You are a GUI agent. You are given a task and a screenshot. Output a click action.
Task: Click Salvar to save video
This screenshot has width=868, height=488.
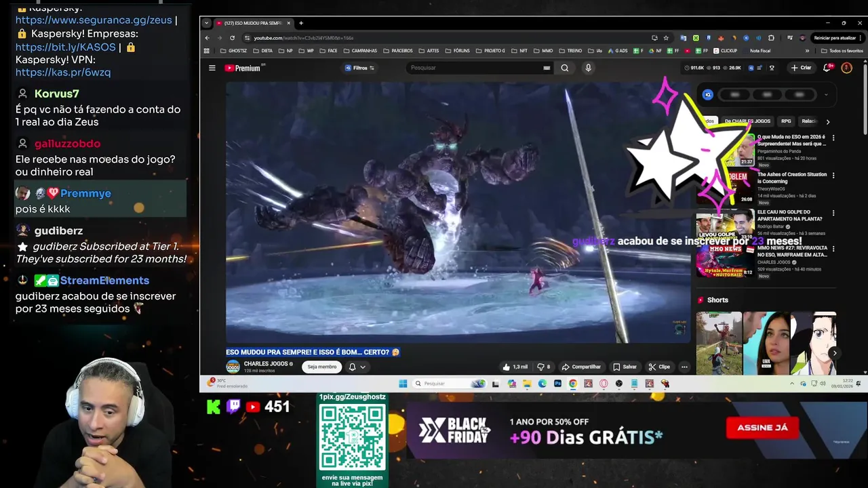point(625,367)
